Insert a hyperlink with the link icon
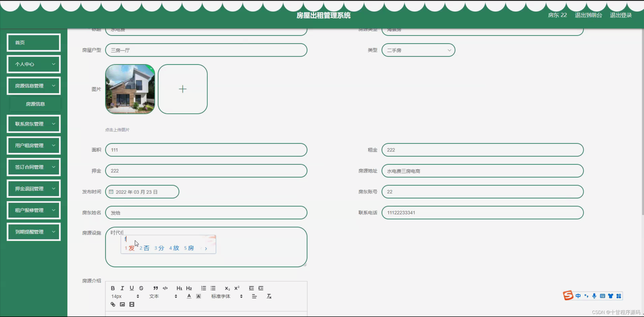Screen dimensions: 644x317 click(x=113, y=304)
